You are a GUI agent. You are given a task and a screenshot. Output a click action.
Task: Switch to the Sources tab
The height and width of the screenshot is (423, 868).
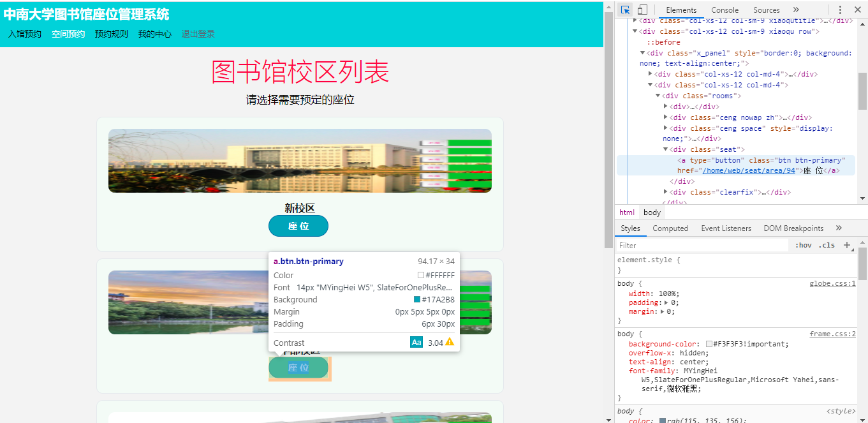point(767,10)
